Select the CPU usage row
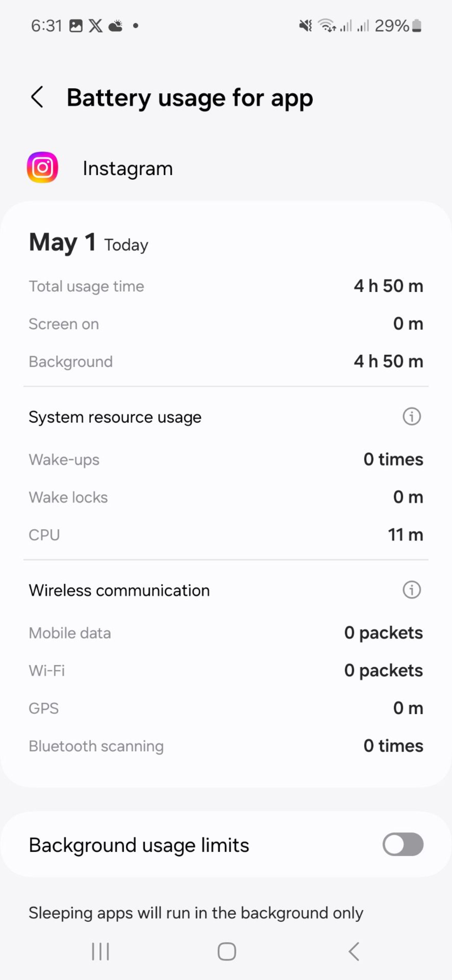 [226, 534]
